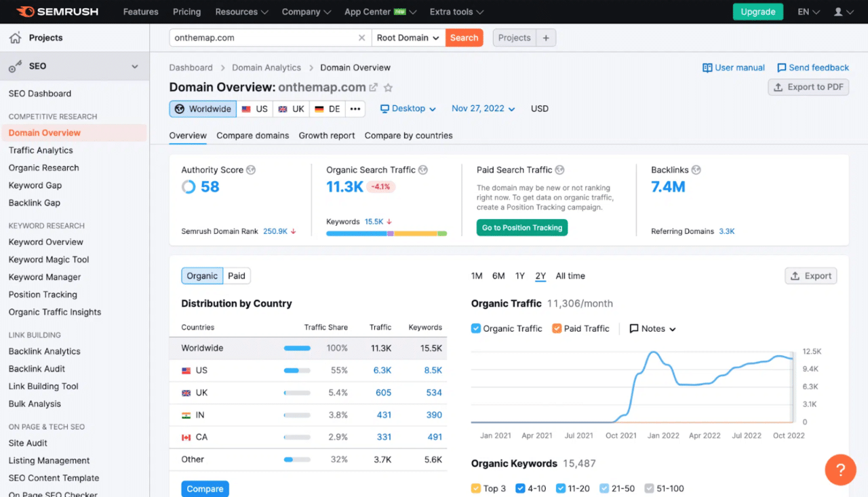Click the Export to PDF button
This screenshot has height=497, width=868.
808,87
